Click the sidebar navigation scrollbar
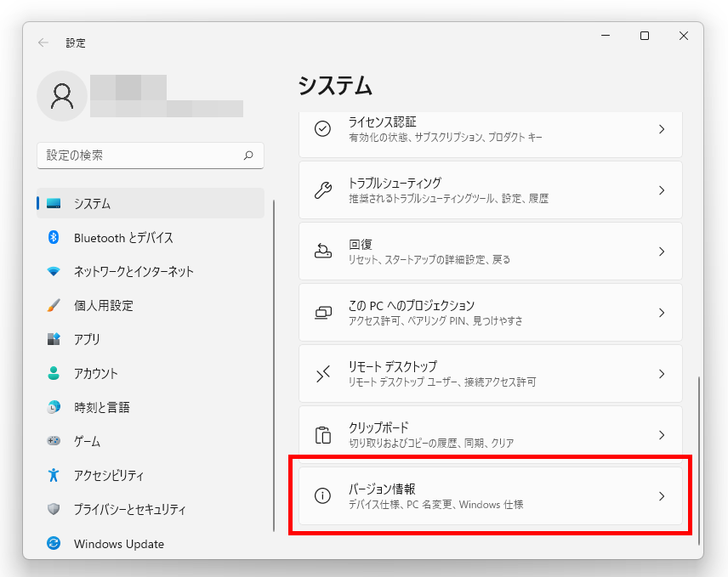The image size is (728, 577). click(274, 365)
